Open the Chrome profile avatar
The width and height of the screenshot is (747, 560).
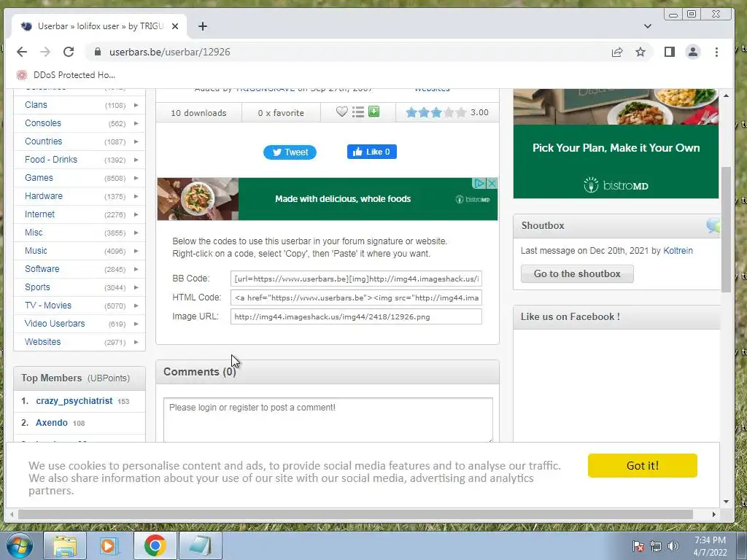click(x=693, y=52)
